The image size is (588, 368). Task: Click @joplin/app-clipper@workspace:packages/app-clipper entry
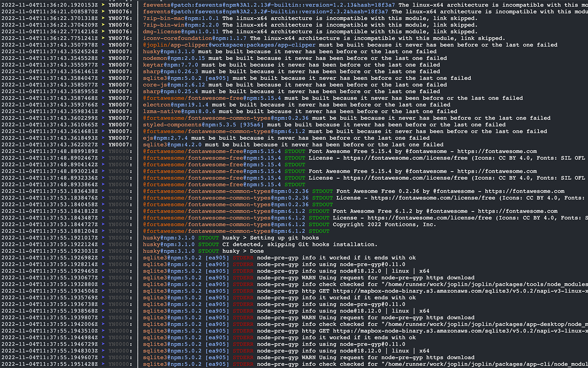[x=229, y=45]
